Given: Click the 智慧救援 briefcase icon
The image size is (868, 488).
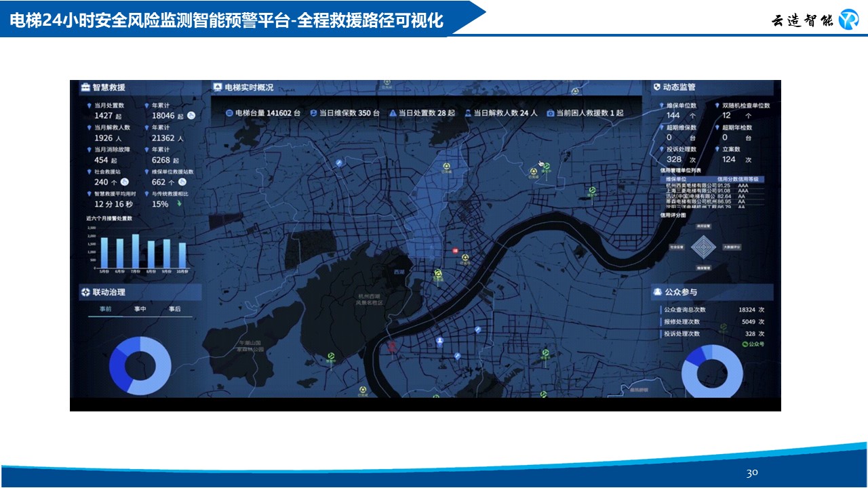Looking at the screenshot, I should pos(85,87).
